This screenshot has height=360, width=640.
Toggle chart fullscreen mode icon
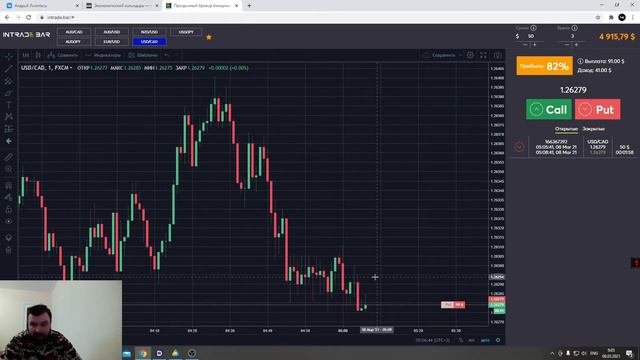(x=483, y=55)
